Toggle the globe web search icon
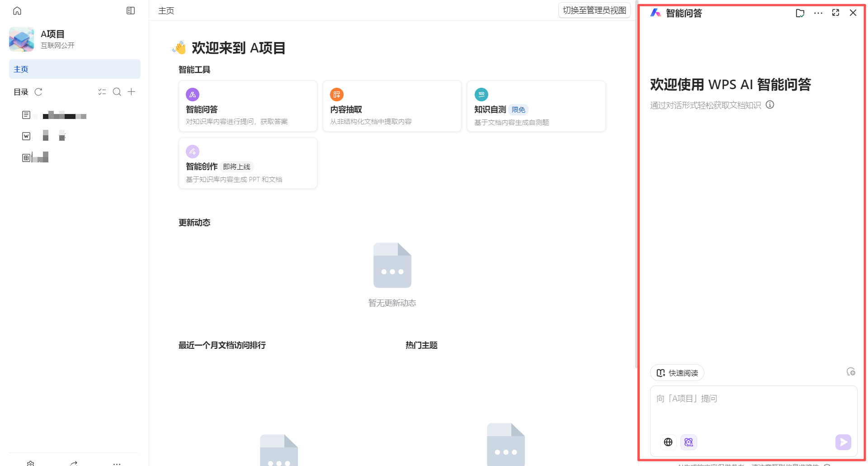Image resolution: width=868 pixels, height=466 pixels. pyautogui.click(x=668, y=442)
